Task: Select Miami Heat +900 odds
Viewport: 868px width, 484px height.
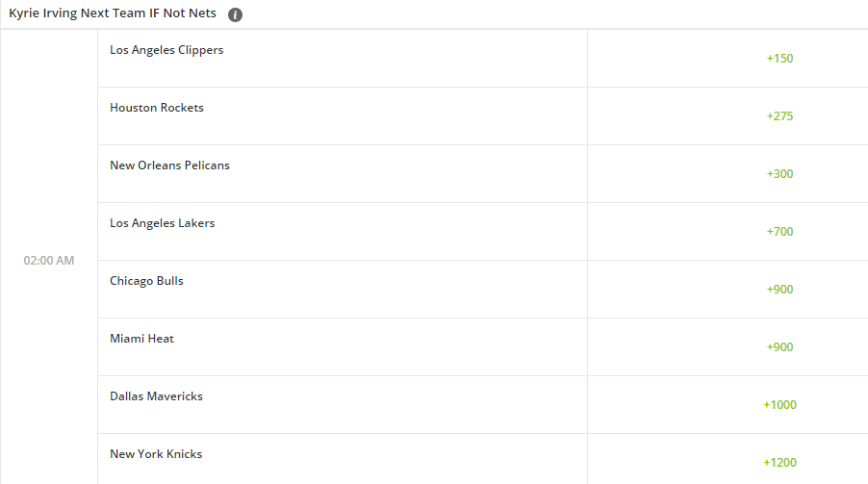Action: 779,346
